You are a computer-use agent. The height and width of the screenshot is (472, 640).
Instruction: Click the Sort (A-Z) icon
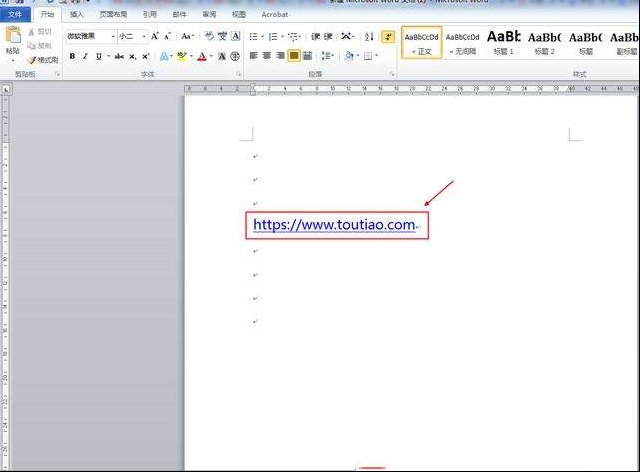point(369,37)
